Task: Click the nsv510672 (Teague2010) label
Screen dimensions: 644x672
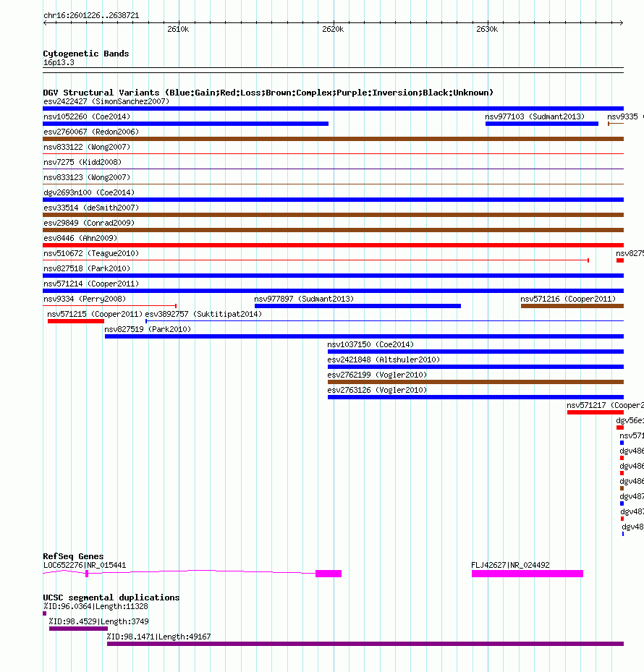Action: tap(91, 253)
